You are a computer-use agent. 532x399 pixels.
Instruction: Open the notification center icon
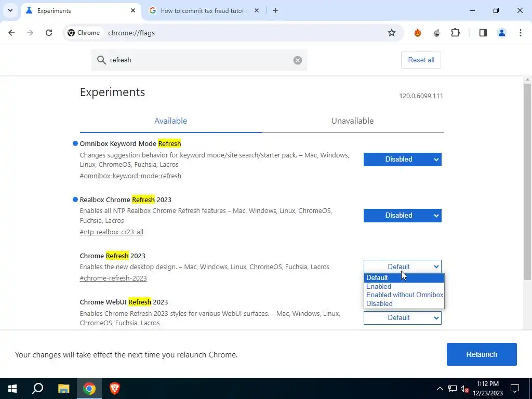(515, 389)
